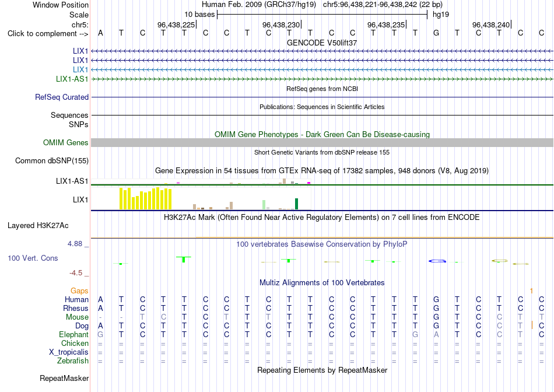The height and width of the screenshot is (392, 554).
Task: Click the blue G logo in the PhyloP track
Action: [x=437, y=261]
